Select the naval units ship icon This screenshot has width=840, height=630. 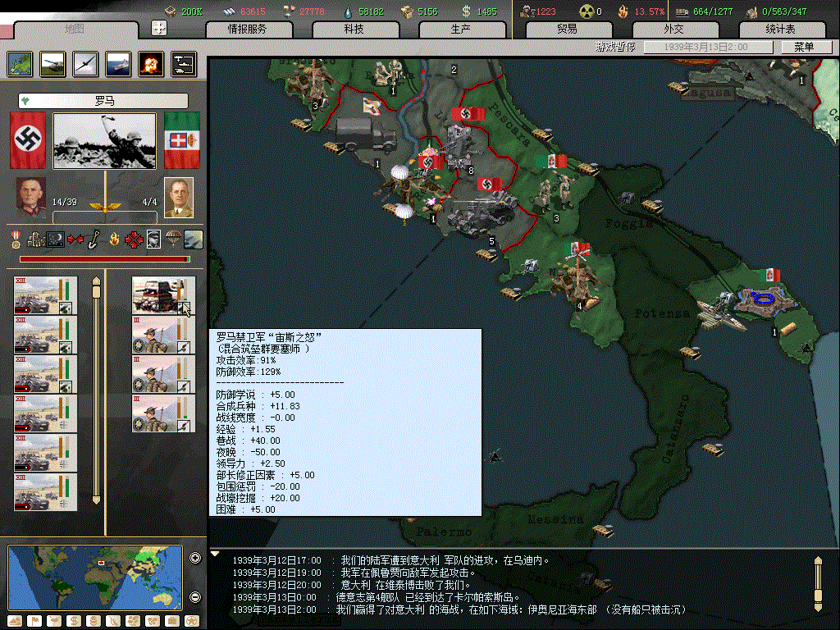pyautogui.click(x=118, y=64)
